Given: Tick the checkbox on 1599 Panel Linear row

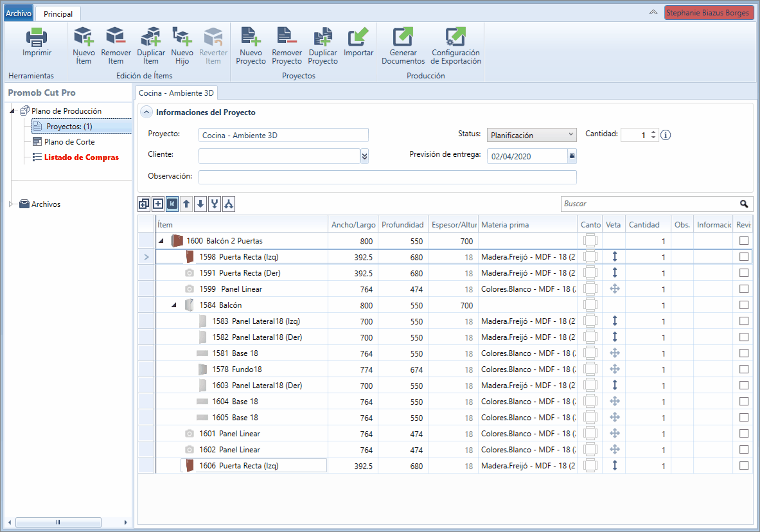Looking at the screenshot, I should click(743, 288).
